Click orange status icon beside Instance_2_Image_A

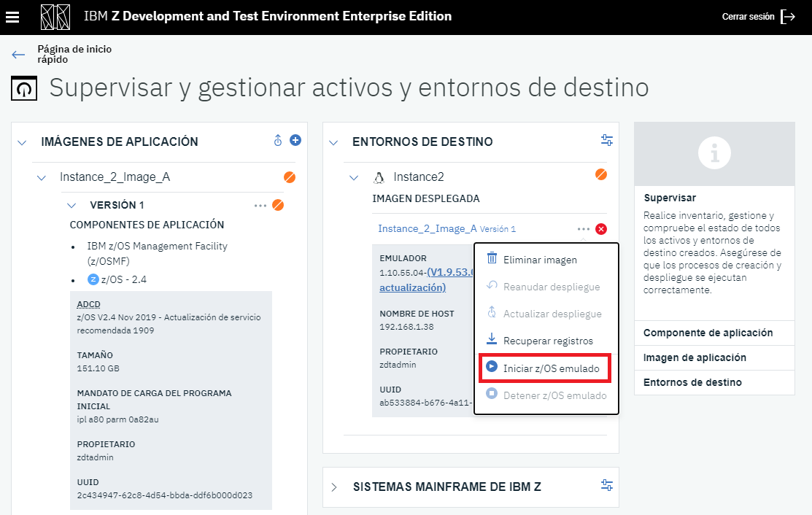tap(290, 177)
